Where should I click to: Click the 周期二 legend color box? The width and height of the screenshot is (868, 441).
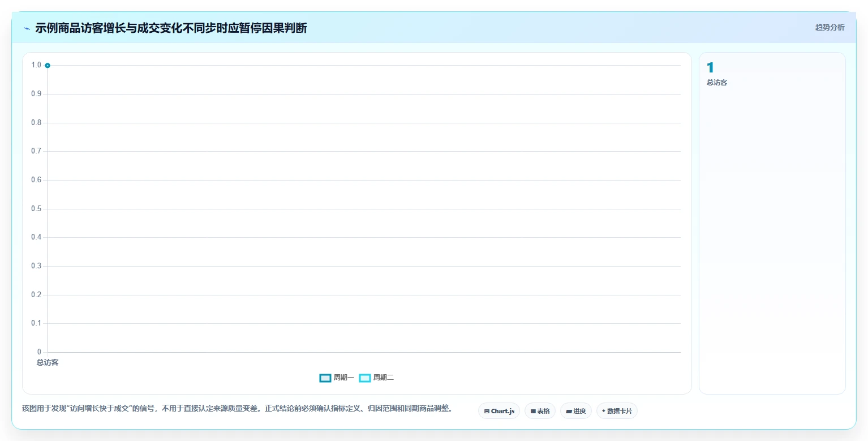point(365,378)
